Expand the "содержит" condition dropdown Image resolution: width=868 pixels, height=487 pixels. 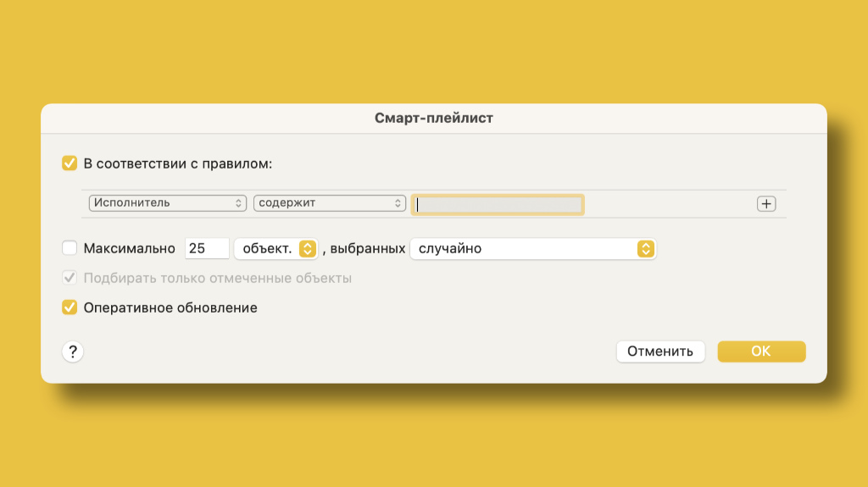pyautogui.click(x=330, y=203)
